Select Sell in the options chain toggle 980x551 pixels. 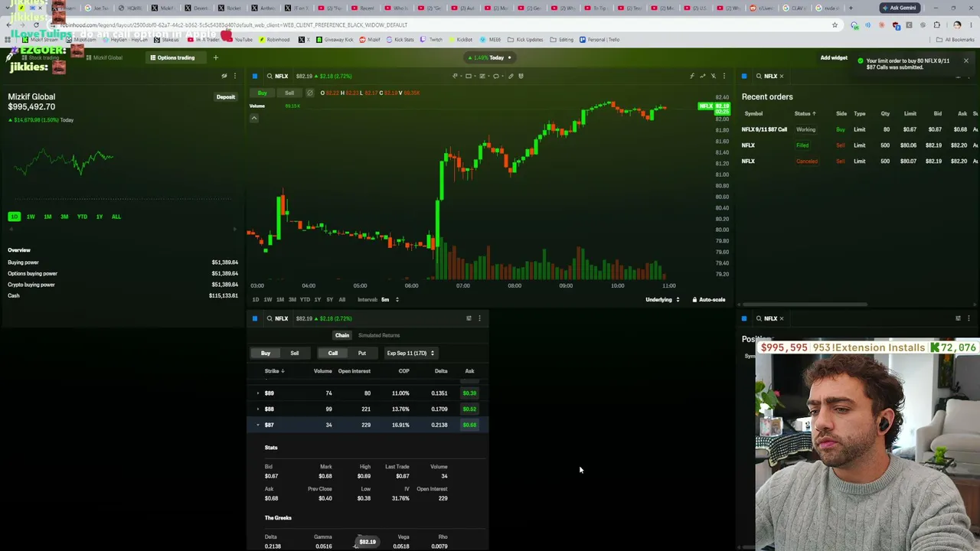coord(295,353)
